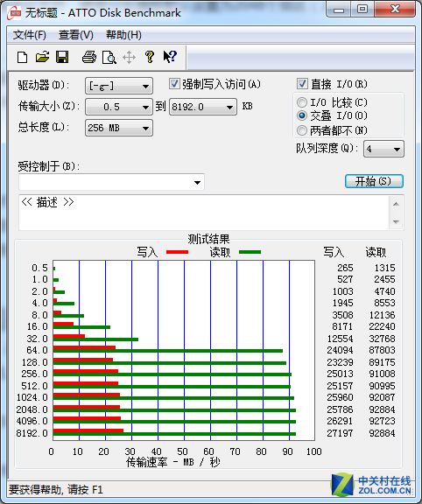Screen dimensions: 422x504
Task: Click the ATTO application icon in the title bar
Action: pos(14,13)
